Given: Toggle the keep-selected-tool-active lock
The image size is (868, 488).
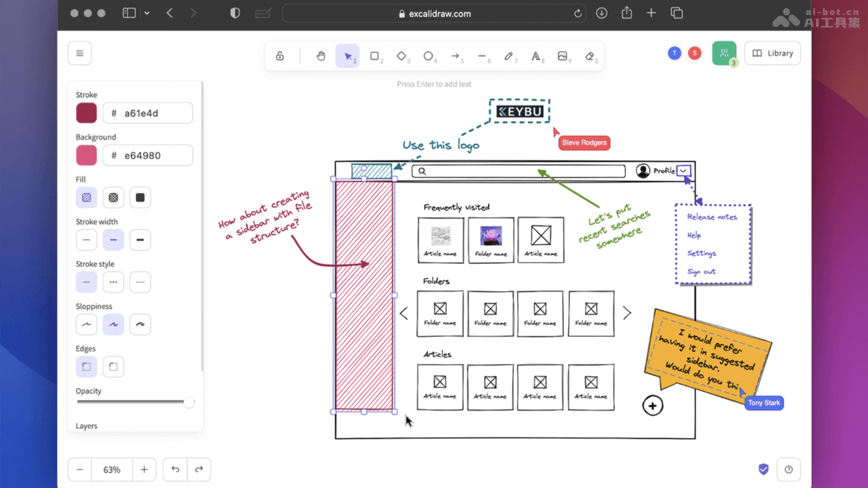Looking at the screenshot, I should point(280,56).
